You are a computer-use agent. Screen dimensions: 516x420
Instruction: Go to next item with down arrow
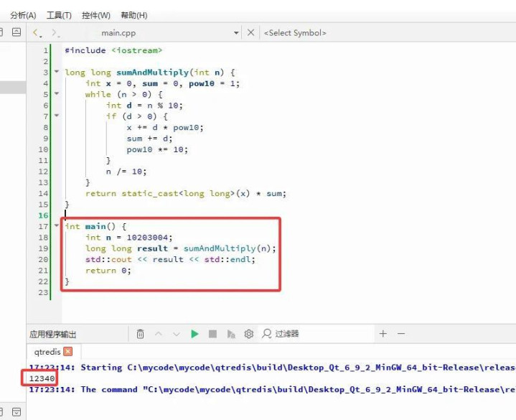click(x=176, y=334)
